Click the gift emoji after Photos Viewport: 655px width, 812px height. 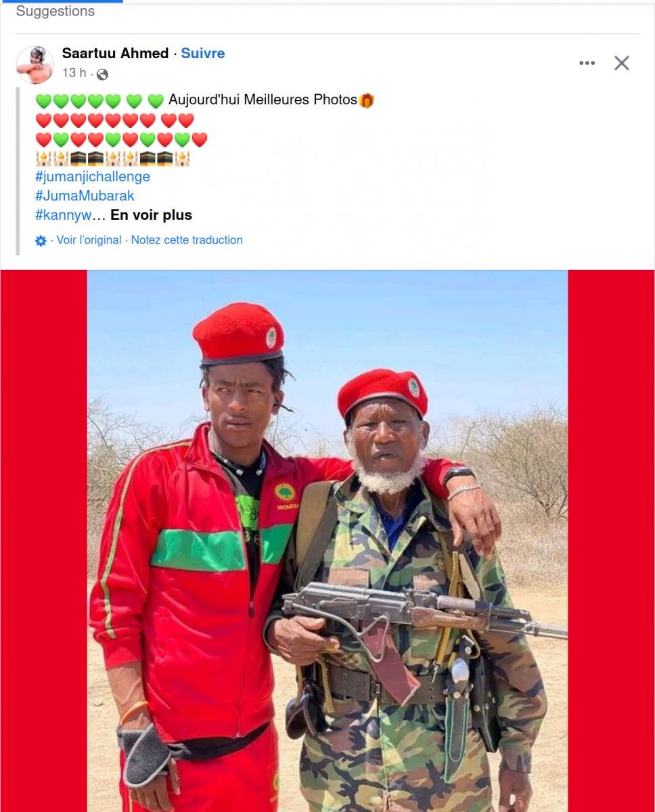(x=367, y=101)
